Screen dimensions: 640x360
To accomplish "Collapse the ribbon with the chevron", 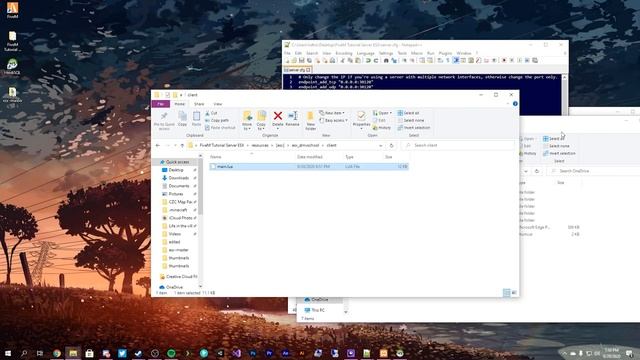I will click(508, 104).
